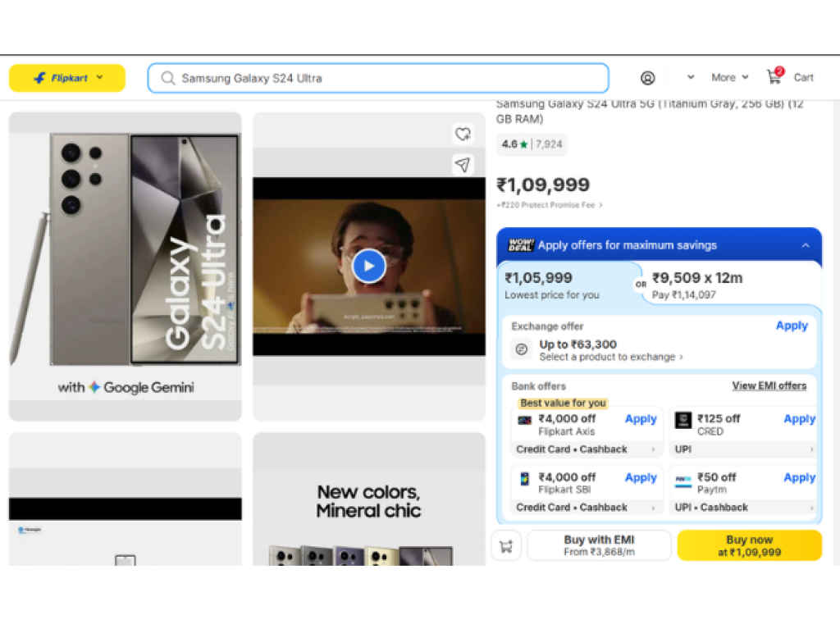Click the account profile icon
This screenshot has height=620, width=840.
pyautogui.click(x=647, y=77)
